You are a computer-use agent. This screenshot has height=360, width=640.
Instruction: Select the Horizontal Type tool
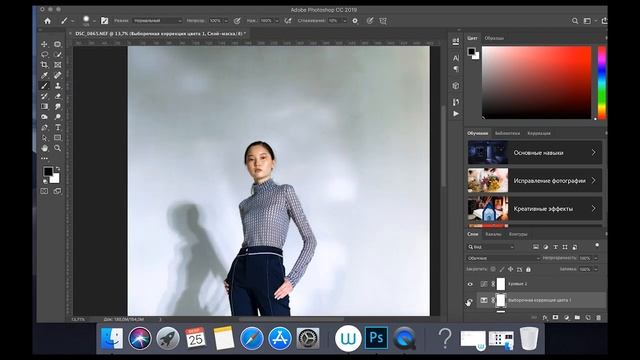58,127
